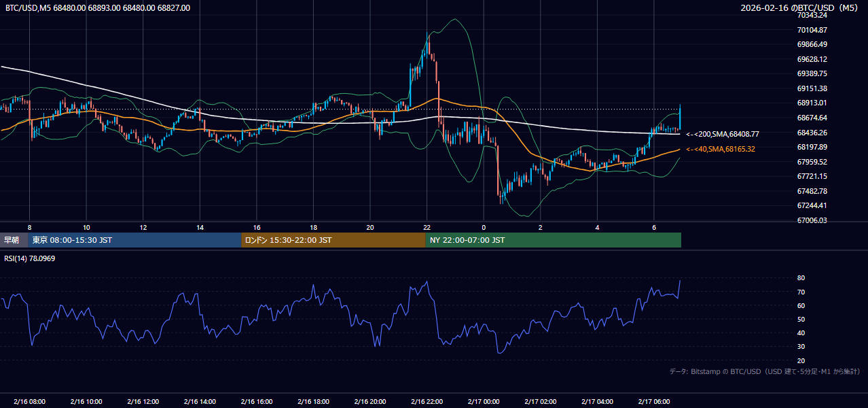Click price axis label 69866.49

(812, 44)
